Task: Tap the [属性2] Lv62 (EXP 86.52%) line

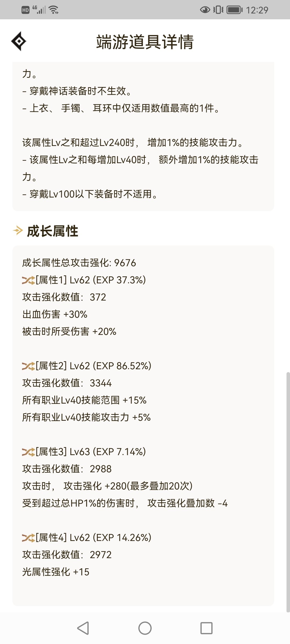Action: [87, 366]
